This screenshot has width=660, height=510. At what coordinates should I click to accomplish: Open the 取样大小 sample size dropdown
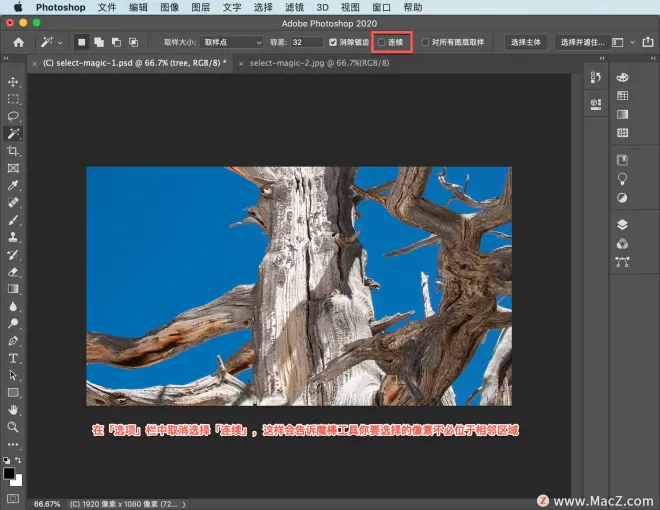click(232, 42)
